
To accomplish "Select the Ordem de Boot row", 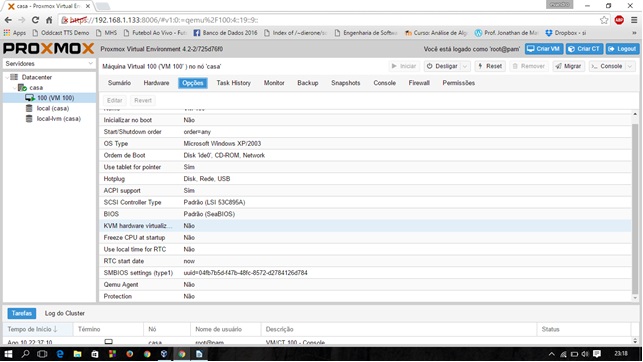I will tap(365, 155).
